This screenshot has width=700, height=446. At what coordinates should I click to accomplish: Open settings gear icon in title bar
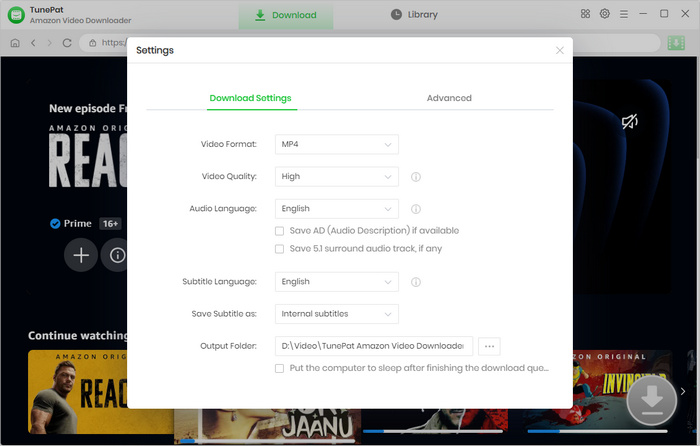(x=605, y=14)
